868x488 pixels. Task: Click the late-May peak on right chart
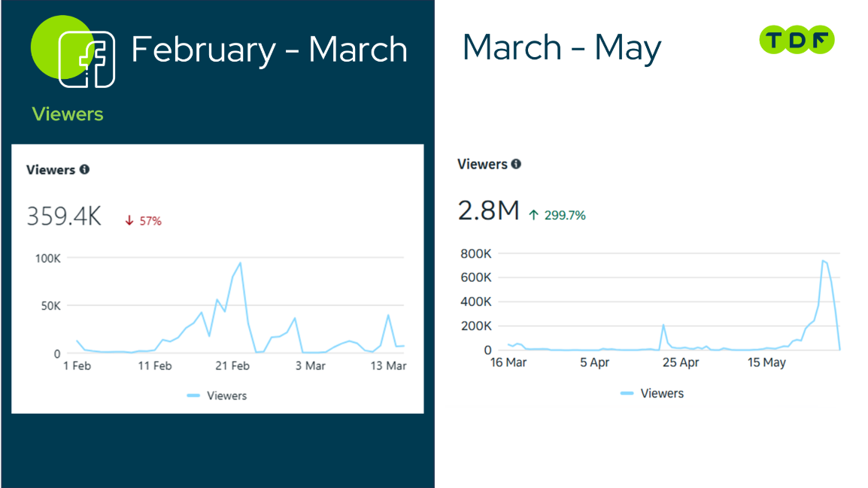[x=824, y=261]
